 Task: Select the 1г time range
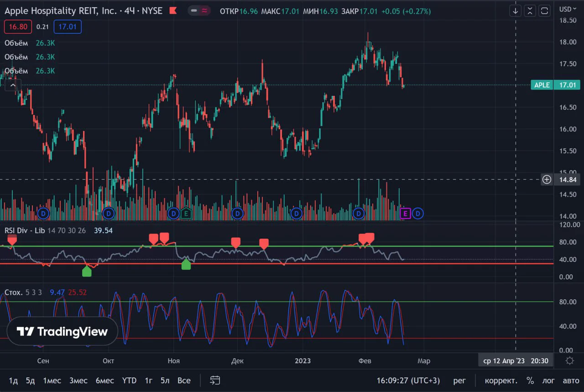pos(149,381)
